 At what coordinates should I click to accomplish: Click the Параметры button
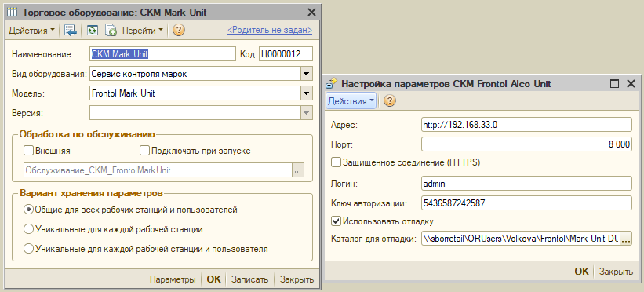(173, 279)
